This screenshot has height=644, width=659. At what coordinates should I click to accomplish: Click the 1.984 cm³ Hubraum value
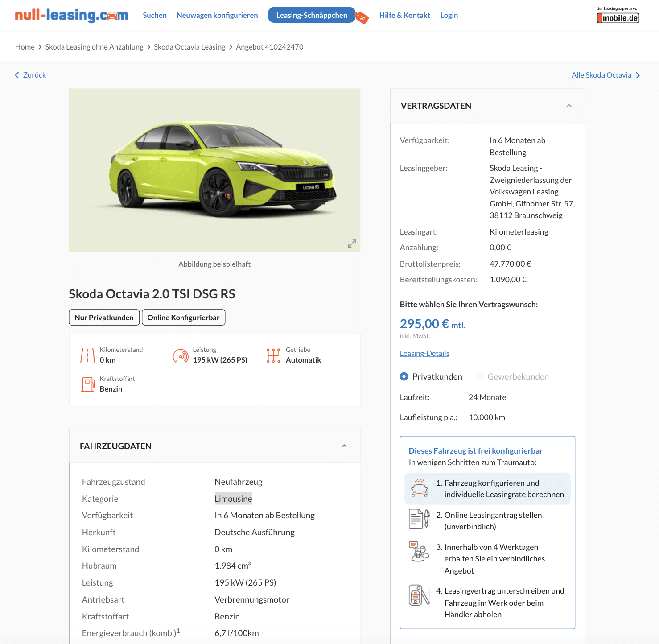coord(233,566)
